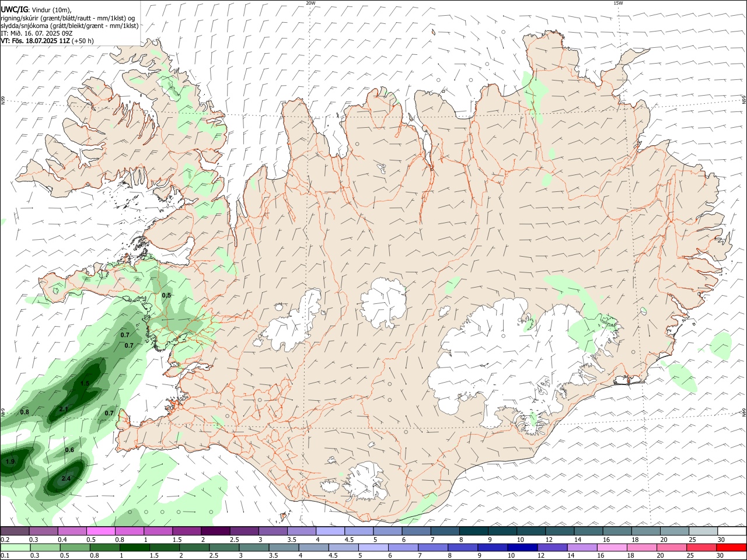Click the 2.4 precipitation value offshore southwest
Viewport: 747px width, 560px height.
click(66, 479)
